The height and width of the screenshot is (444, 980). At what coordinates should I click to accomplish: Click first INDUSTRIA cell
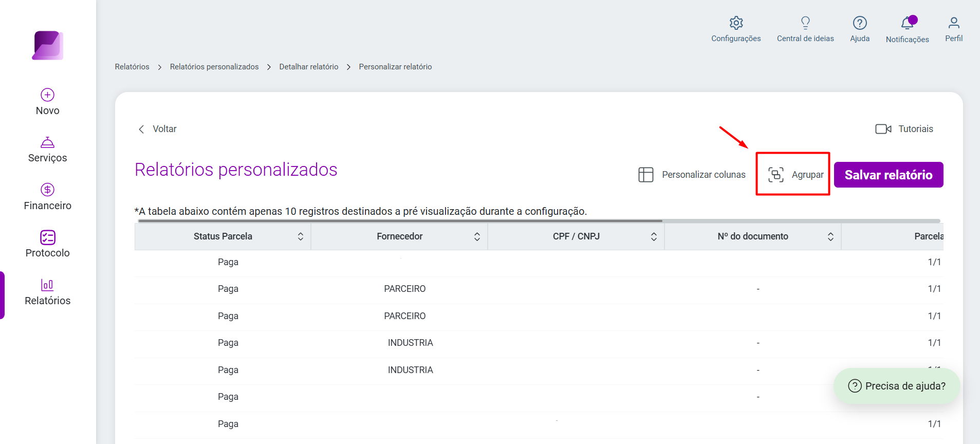click(x=411, y=343)
